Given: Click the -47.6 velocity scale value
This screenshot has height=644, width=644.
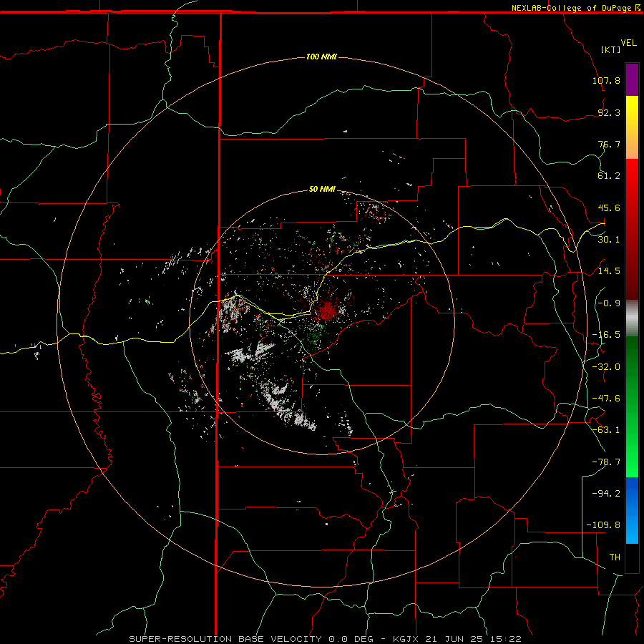Looking at the screenshot, I should tap(606, 399).
